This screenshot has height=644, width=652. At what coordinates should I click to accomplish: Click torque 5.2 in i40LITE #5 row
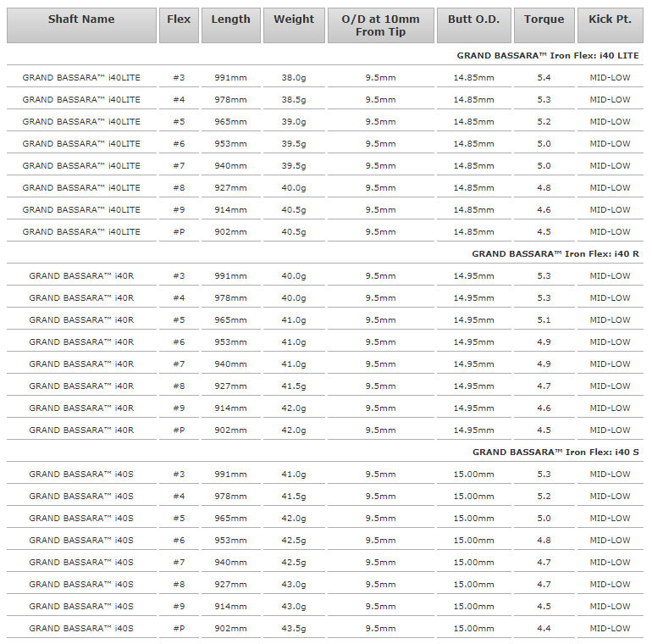click(544, 122)
